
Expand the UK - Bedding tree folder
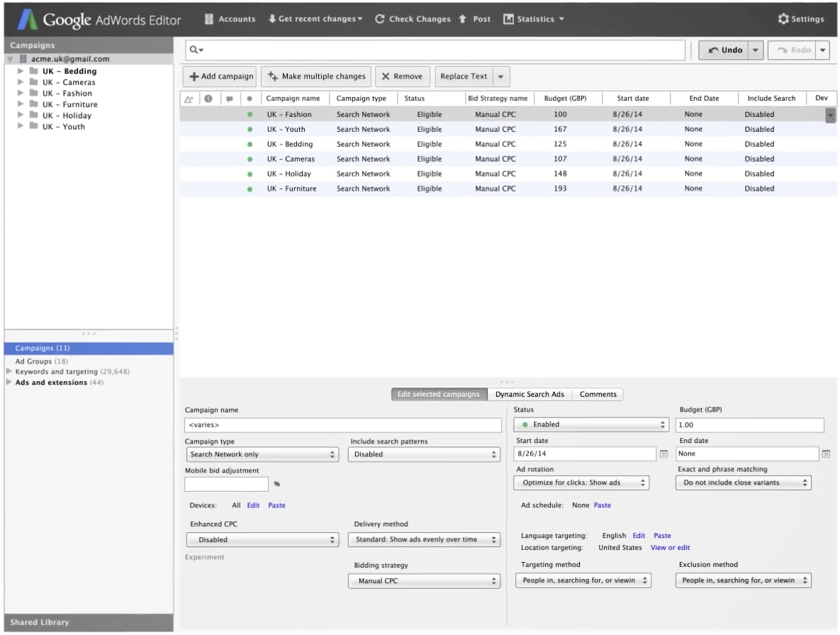click(x=21, y=71)
